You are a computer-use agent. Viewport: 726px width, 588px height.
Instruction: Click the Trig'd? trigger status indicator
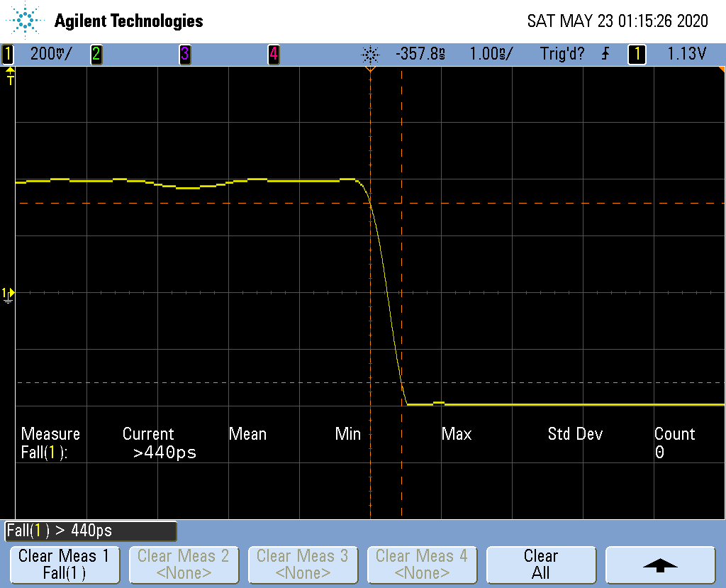pyautogui.click(x=562, y=54)
